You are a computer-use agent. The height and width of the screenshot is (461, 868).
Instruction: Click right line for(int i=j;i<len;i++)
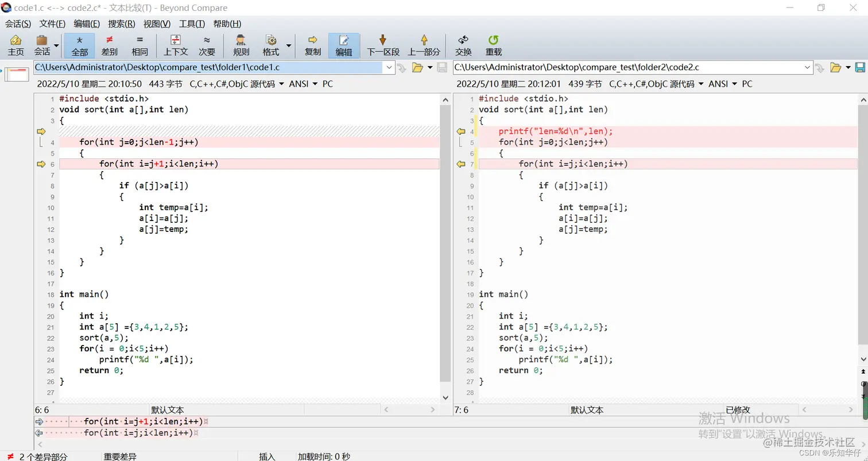(573, 164)
